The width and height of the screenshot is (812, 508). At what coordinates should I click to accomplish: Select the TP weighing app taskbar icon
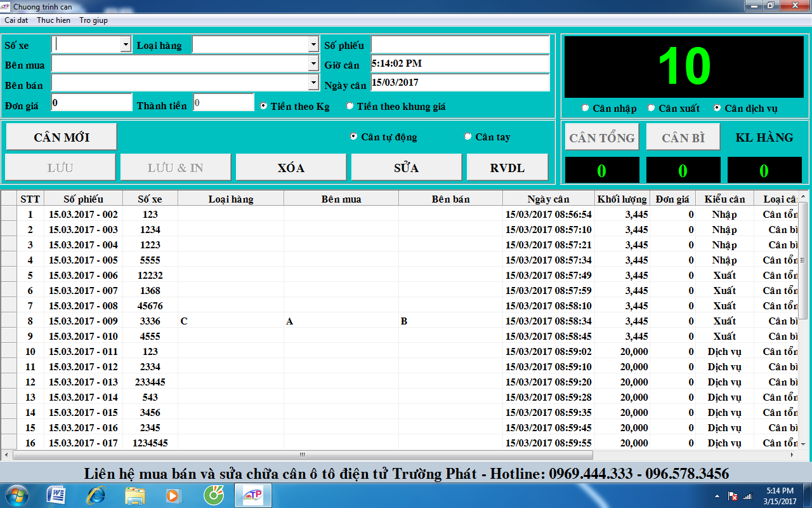click(253, 495)
